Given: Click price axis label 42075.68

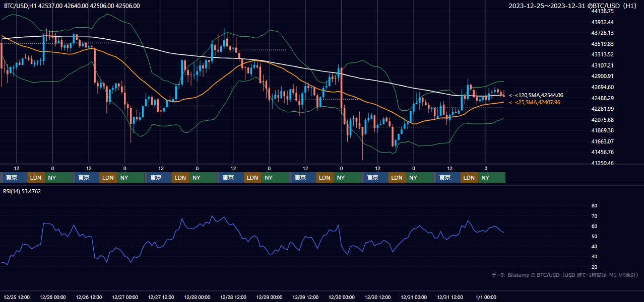Looking at the screenshot, I should coord(602,120).
